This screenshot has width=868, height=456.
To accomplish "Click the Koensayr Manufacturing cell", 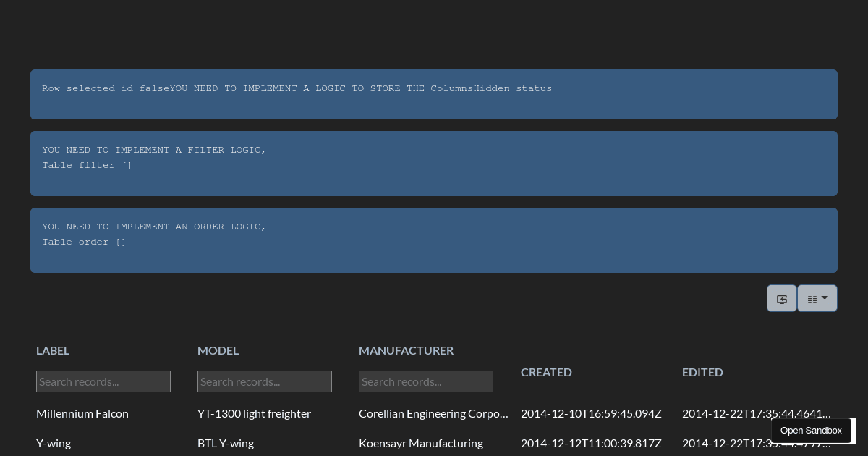I will point(421,443).
